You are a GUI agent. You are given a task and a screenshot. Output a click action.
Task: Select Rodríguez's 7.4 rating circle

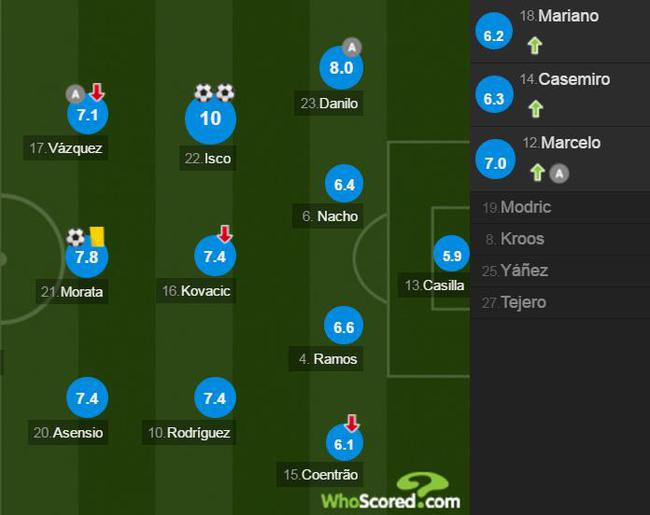(214, 399)
